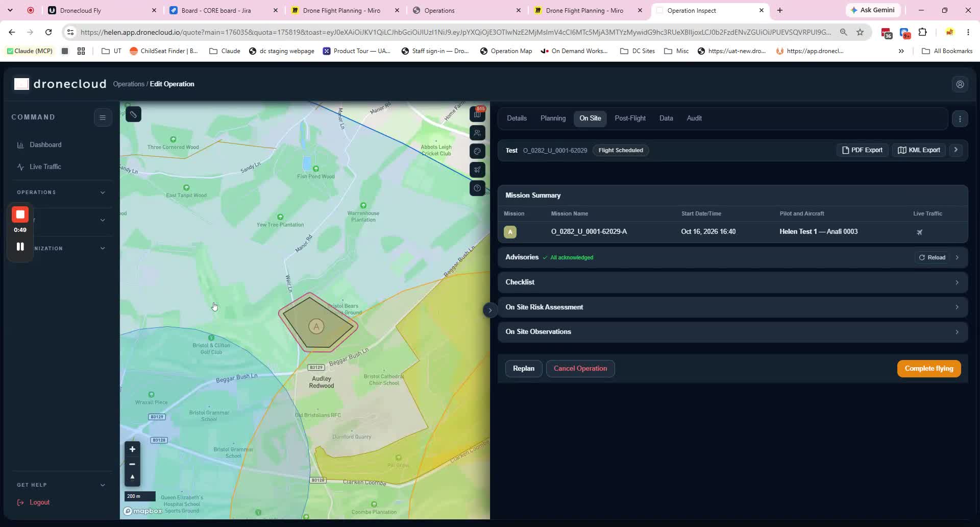
Task: Open the user account icon
Action: pyautogui.click(x=960, y=84)
